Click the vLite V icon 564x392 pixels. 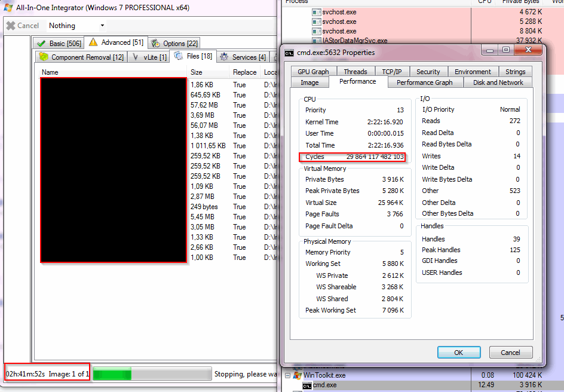pyautogui.click(x=135, y=57)
